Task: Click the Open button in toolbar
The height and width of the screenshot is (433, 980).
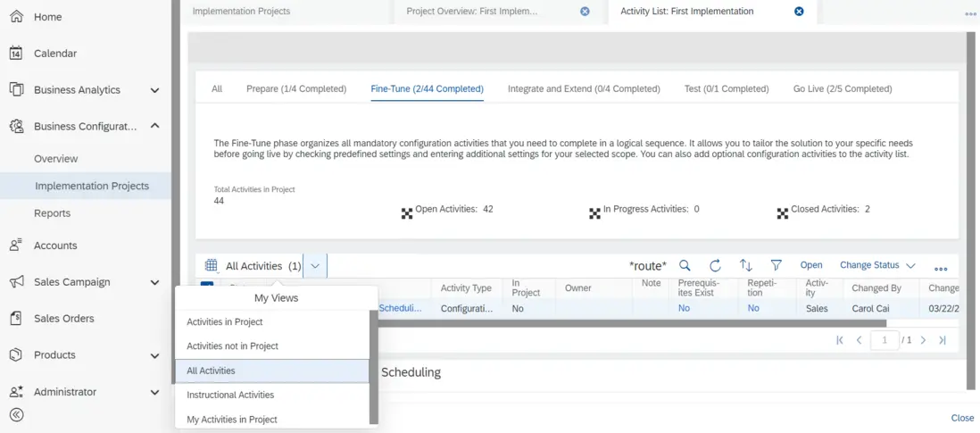Action: pos(811,265)
